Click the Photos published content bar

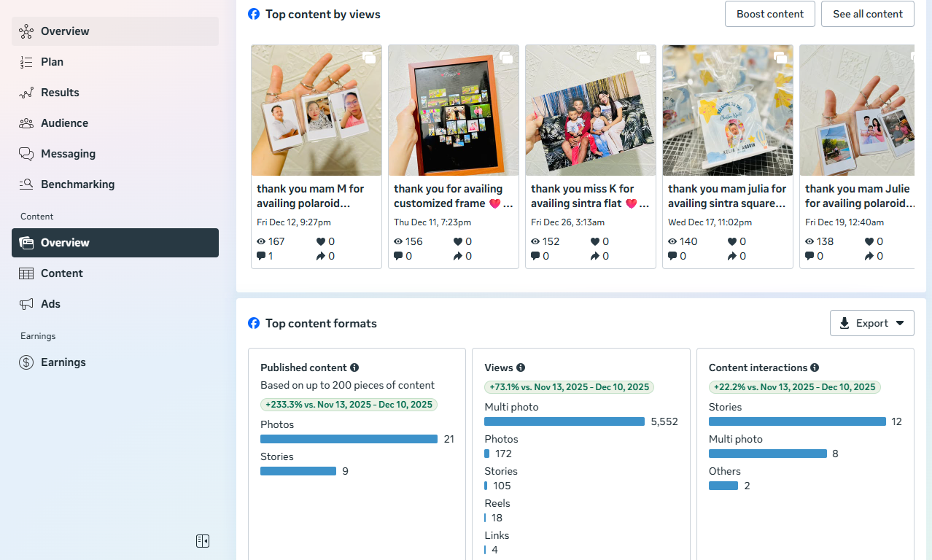(x=349, y=439)
